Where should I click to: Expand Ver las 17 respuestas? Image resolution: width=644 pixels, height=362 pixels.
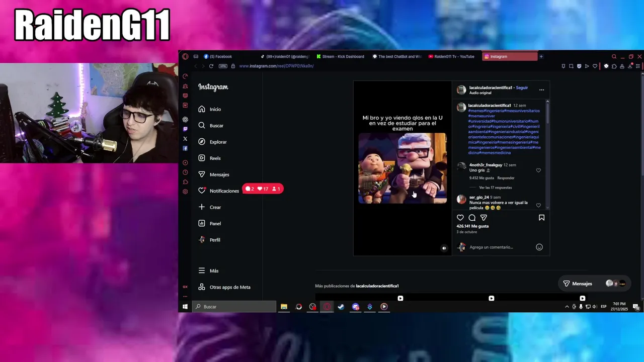click(495, 188)
